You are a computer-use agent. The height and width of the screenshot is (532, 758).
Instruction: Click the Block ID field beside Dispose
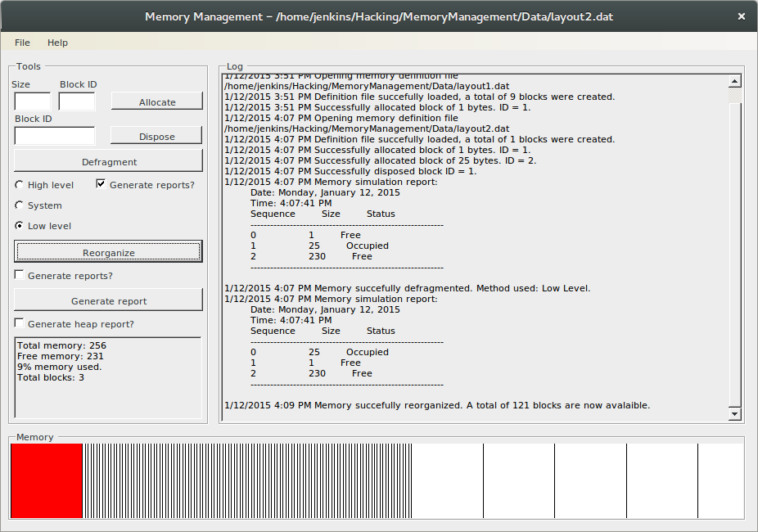point(55,136)
